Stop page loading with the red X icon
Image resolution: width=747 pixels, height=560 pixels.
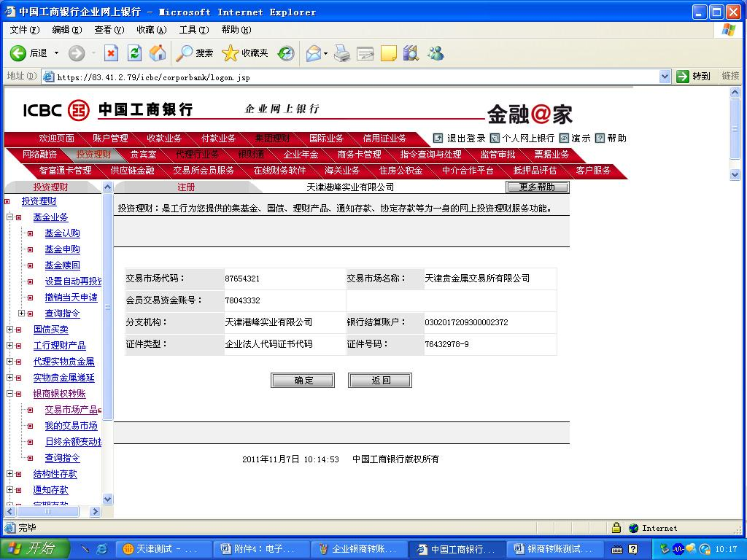pos(111,52)
